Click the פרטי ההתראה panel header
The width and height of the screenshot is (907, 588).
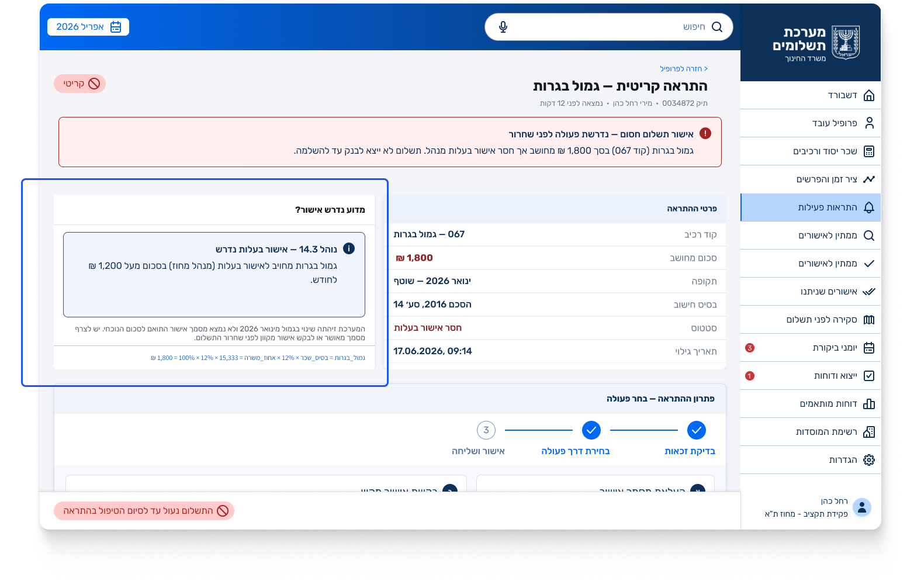555,209
